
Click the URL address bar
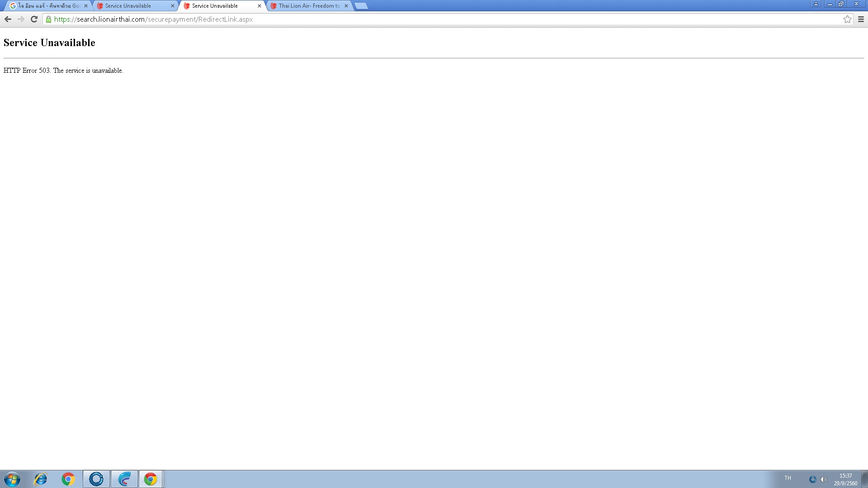coord(407,19)
